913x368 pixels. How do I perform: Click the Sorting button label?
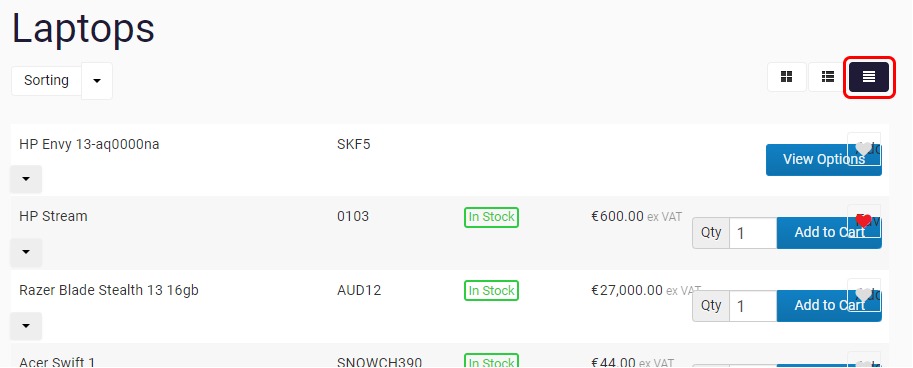(47, 80)
